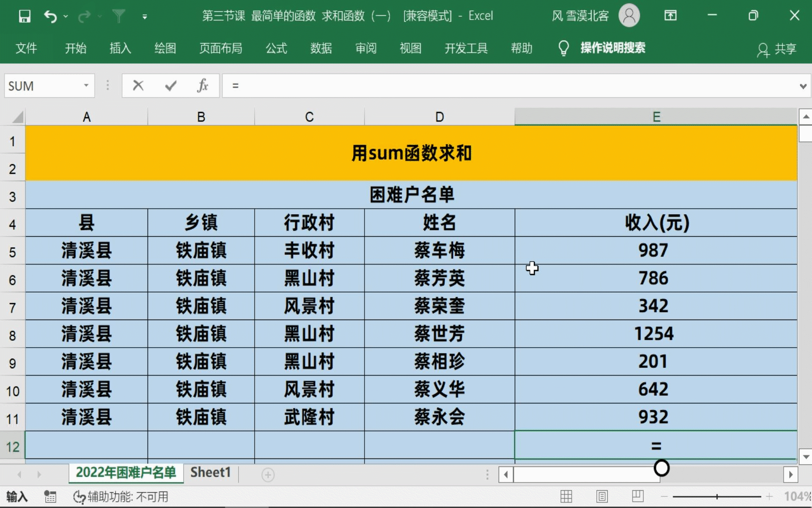Open the Name Box dropdown showing SUM
The height and width of the screenshot is (508, 812).
click(x=86, y=86)
